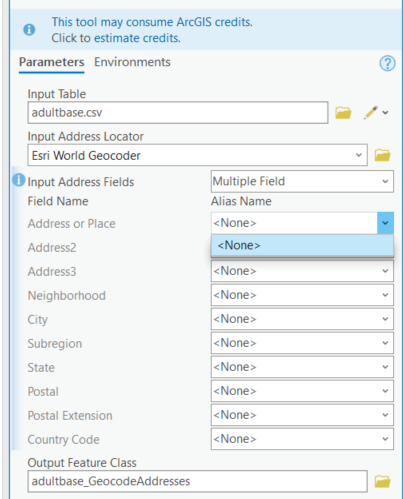Browse Output Feature Class folder icon
Viewport: 404px width, 499px height.
pos(382,481)
